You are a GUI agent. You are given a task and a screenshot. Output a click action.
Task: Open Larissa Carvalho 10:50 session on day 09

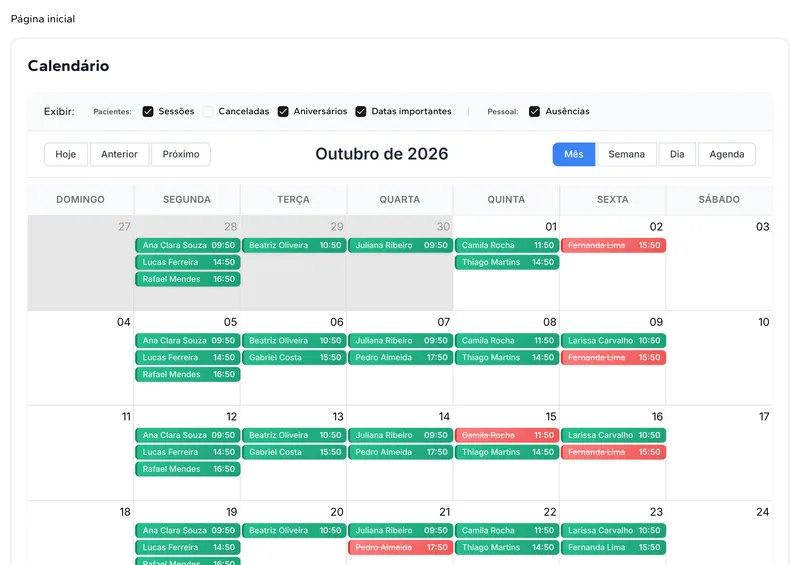click(613, 340)
